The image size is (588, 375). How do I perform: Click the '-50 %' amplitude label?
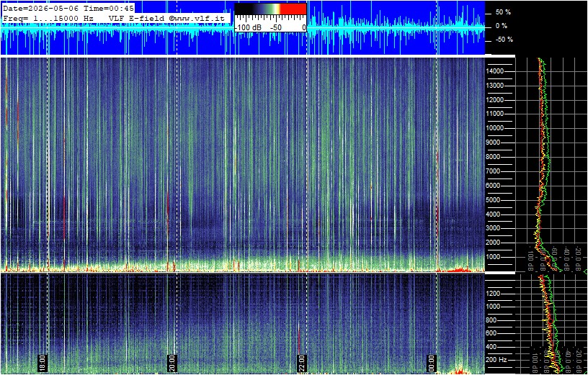[504, 40]
